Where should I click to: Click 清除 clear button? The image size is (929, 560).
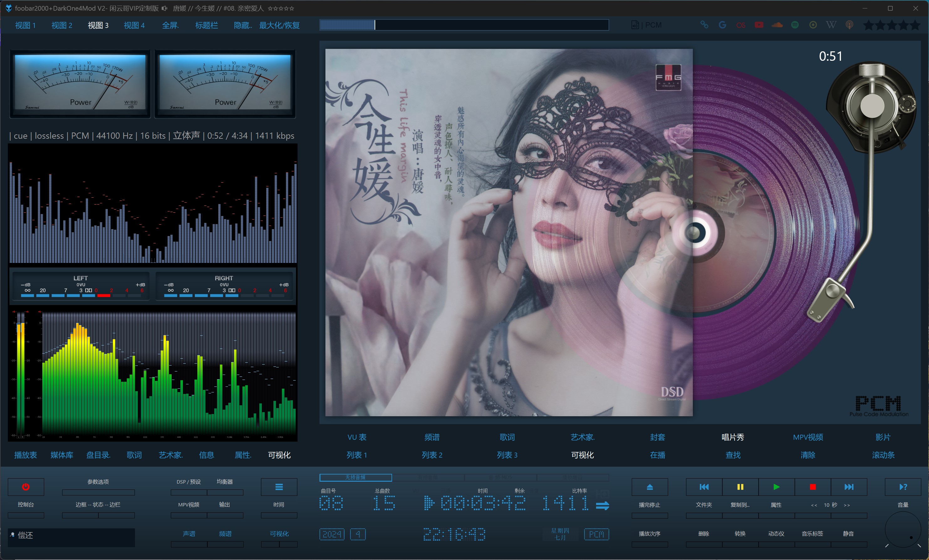click(x=808, y=455)
